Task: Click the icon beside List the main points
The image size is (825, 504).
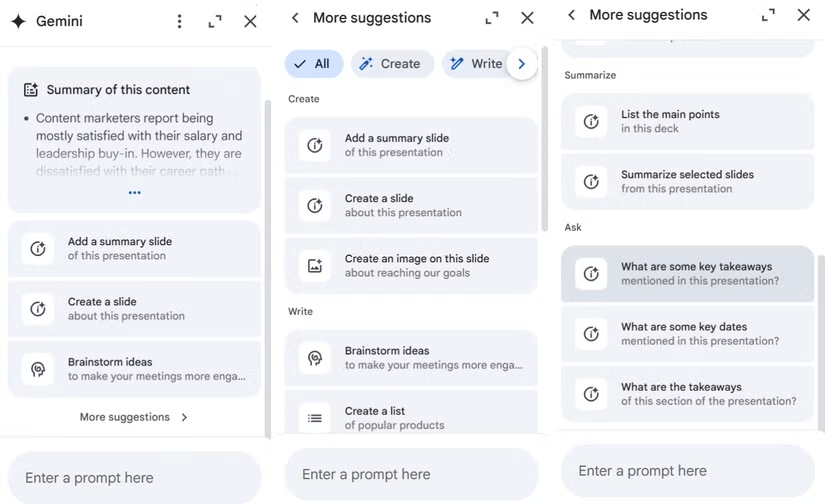Action: (591, 122)
